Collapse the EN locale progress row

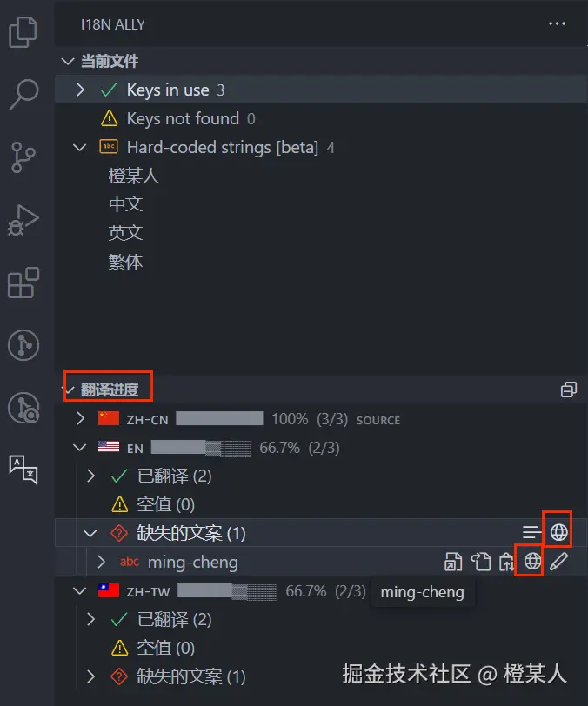[80, 448]
